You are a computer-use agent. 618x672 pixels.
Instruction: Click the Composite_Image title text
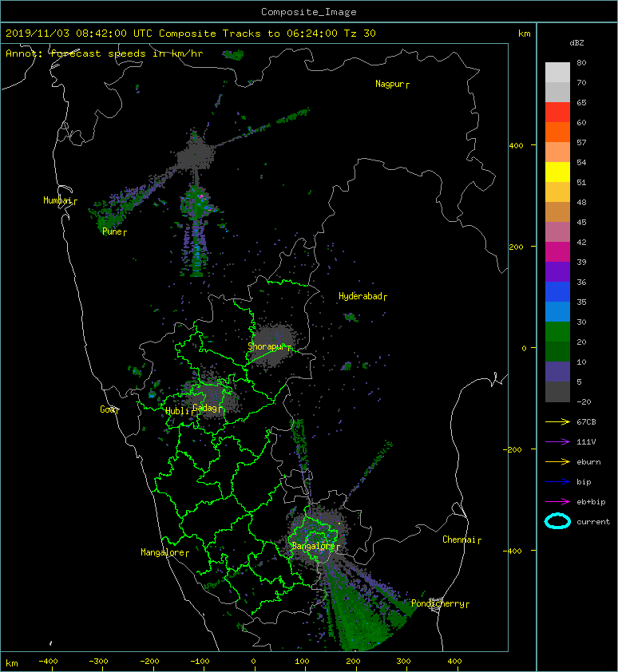(x=309, y=12)
